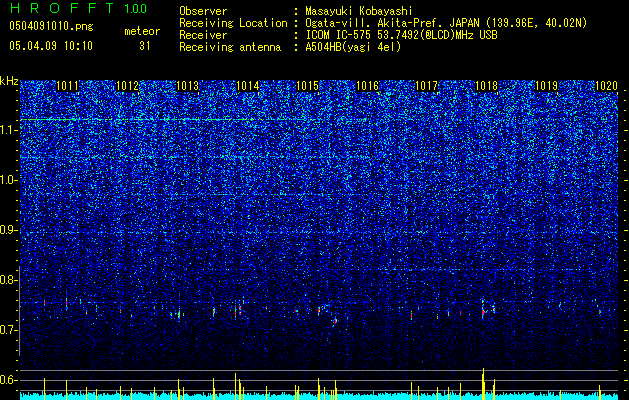Click the Receiving Location label

[233, 23]
